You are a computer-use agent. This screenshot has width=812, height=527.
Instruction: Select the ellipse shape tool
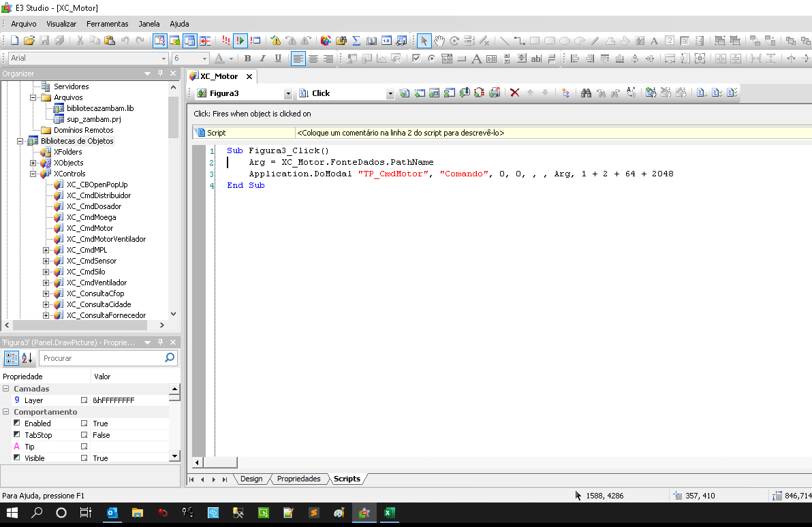[565, 40]
